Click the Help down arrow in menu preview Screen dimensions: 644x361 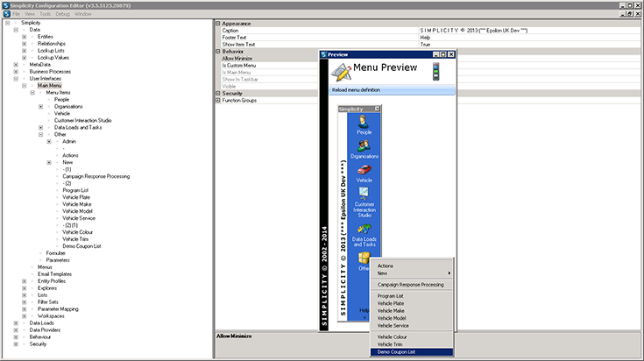click(x=364, y=317)
